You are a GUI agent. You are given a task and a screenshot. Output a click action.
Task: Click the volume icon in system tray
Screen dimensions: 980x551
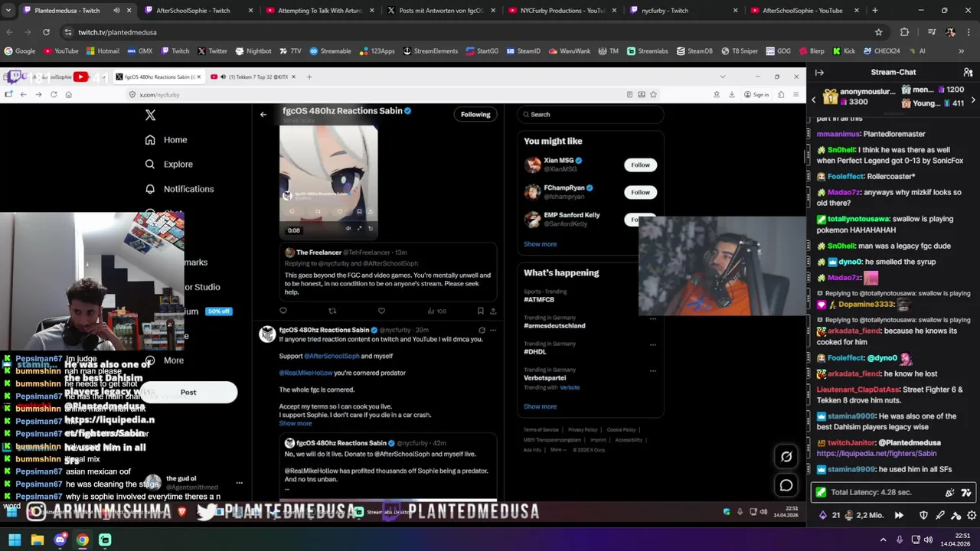(928, 540)
